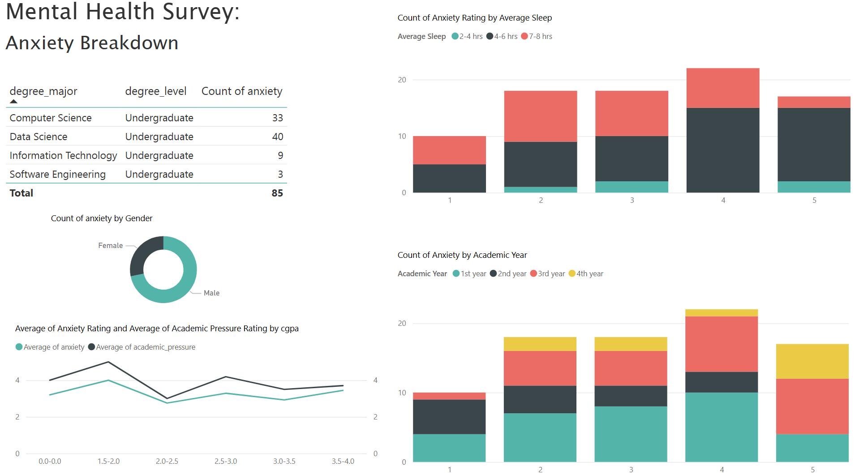Click the Count of Anxiety Rating by Average Sleep title

click(475, 18)
